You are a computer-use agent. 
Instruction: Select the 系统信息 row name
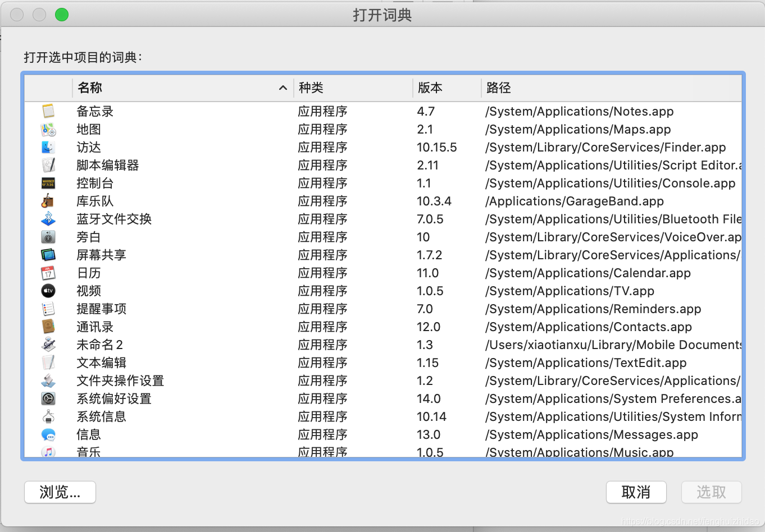pos(101,416)
